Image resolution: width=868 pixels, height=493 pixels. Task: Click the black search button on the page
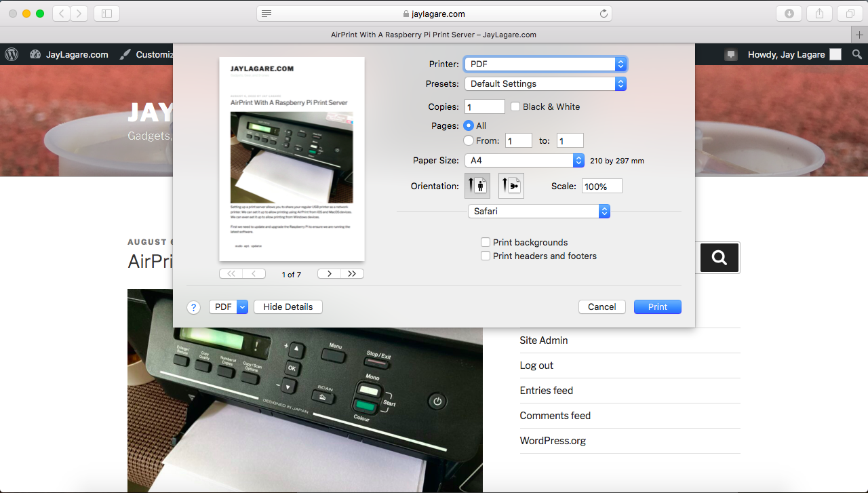pyautogui.click(x=719, y=258)
